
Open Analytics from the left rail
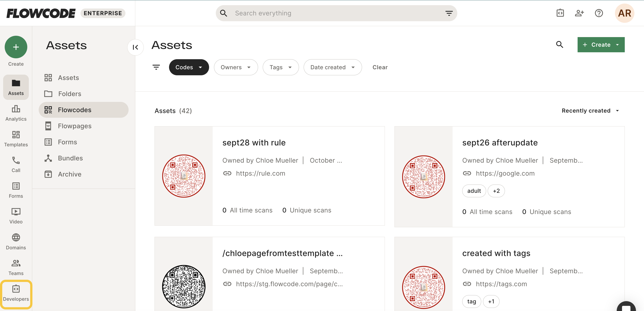point(16,113)
